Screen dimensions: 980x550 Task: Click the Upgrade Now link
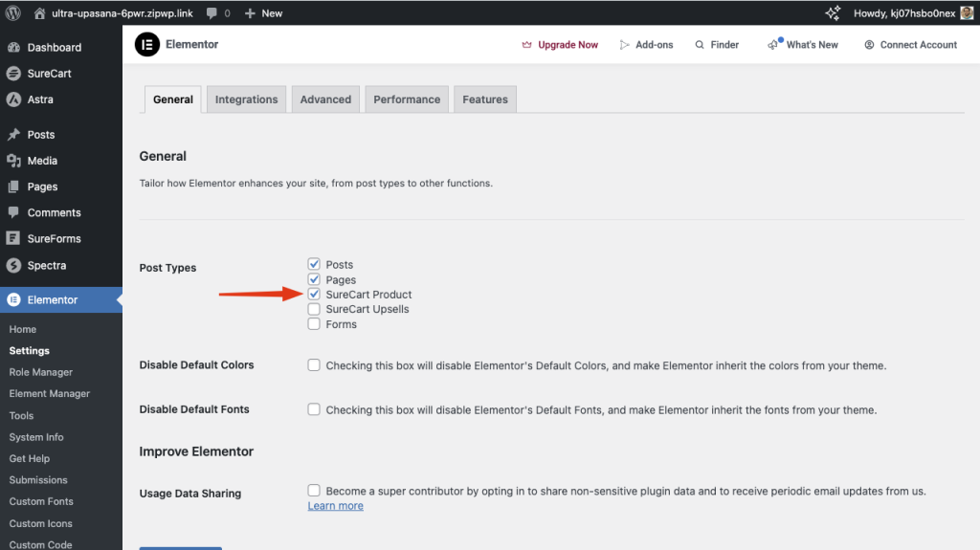(560, 45)
